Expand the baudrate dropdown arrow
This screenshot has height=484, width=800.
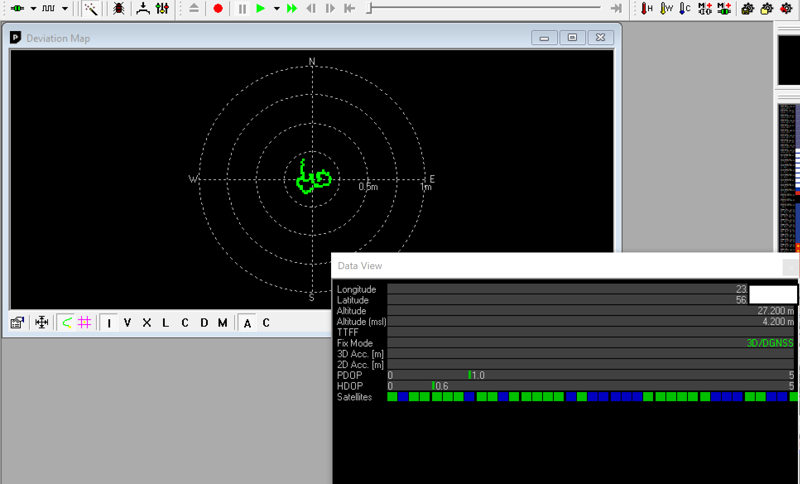tap(66, 8)
